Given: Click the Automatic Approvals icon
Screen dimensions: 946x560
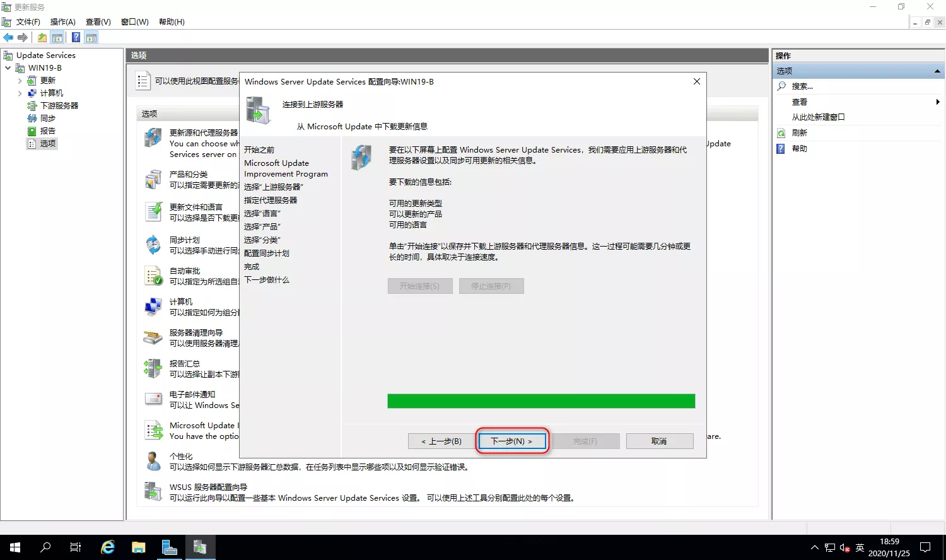Looking at the screenshot, I should [153, 276].
